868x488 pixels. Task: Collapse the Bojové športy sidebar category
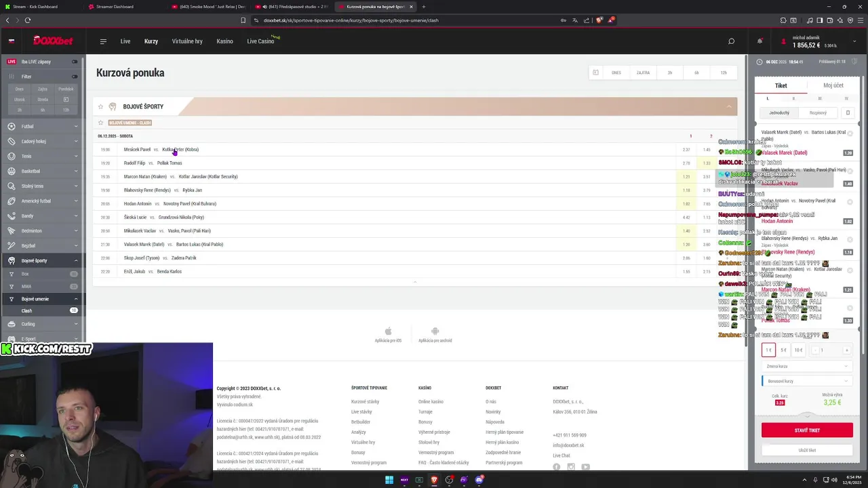[x=76, y=260]
